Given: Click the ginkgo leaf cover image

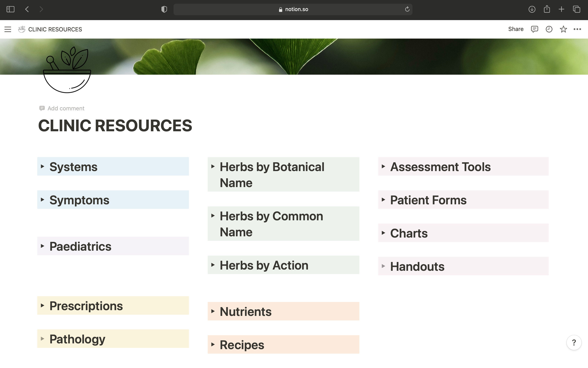Looking at the screenshot, I should (x=294, y=56).
